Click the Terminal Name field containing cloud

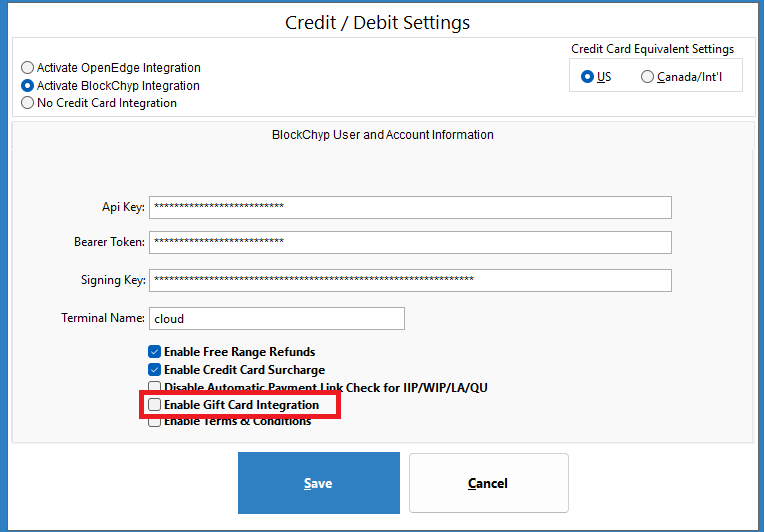pos(277,319)
